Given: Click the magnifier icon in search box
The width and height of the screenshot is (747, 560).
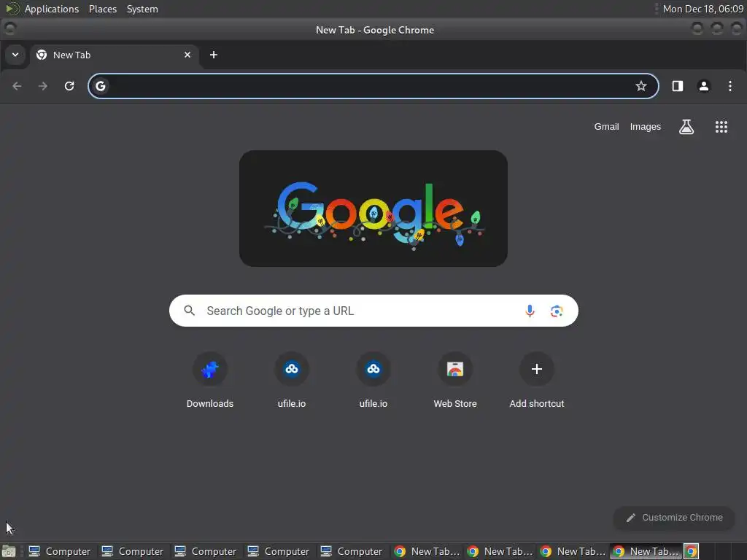Looking at the screenshot, I should [x=189, y=311].
